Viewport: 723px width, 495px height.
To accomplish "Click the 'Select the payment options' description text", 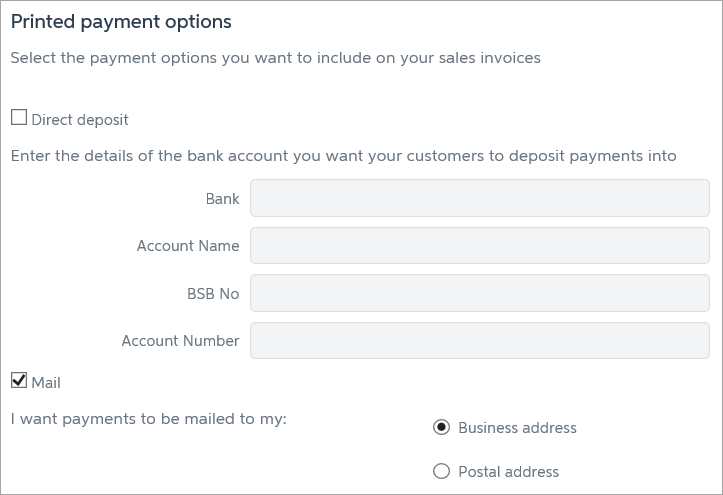I will [x=275, y=58].
